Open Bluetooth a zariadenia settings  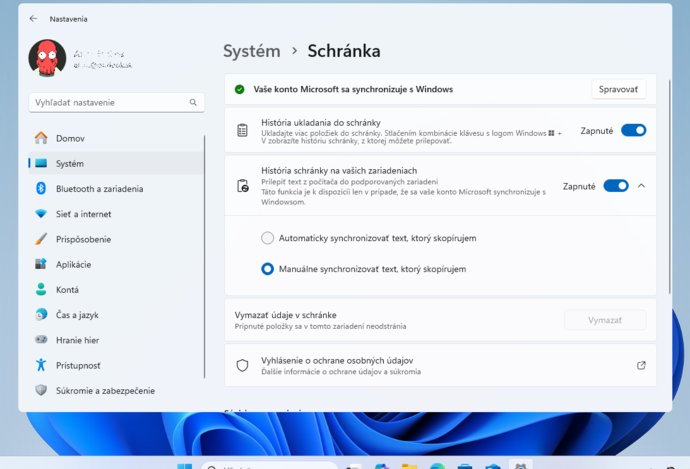(116, 189)
